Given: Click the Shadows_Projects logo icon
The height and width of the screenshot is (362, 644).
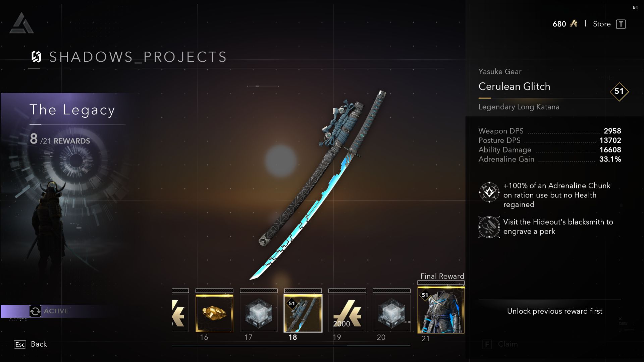Looking at the screenshot, I should (36, 57).
